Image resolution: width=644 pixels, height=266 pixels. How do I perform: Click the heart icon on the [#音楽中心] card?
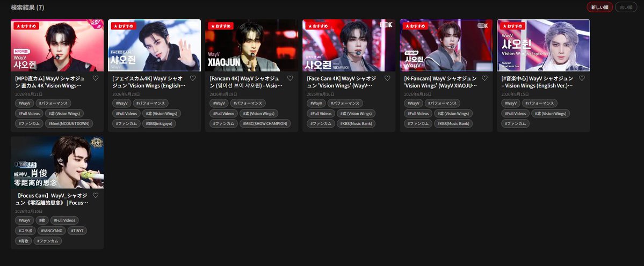coord(582,78)
